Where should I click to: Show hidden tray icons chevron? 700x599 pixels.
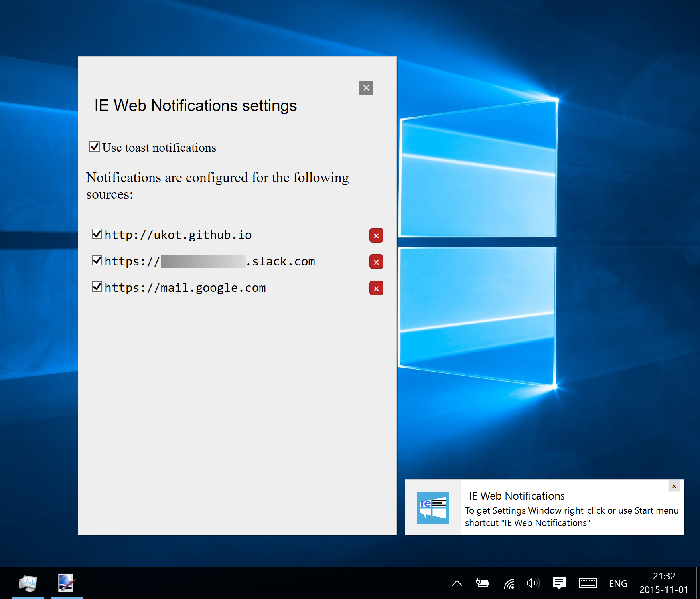point(457,583)
